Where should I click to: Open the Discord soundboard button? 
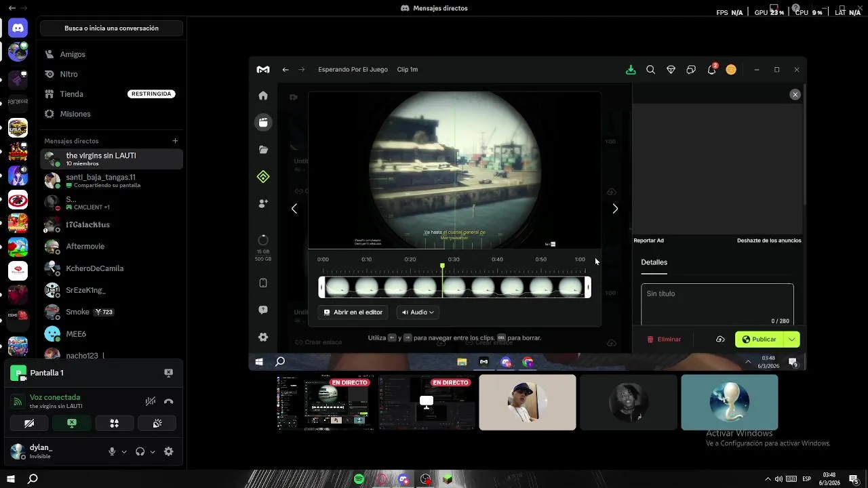point(157,424)
